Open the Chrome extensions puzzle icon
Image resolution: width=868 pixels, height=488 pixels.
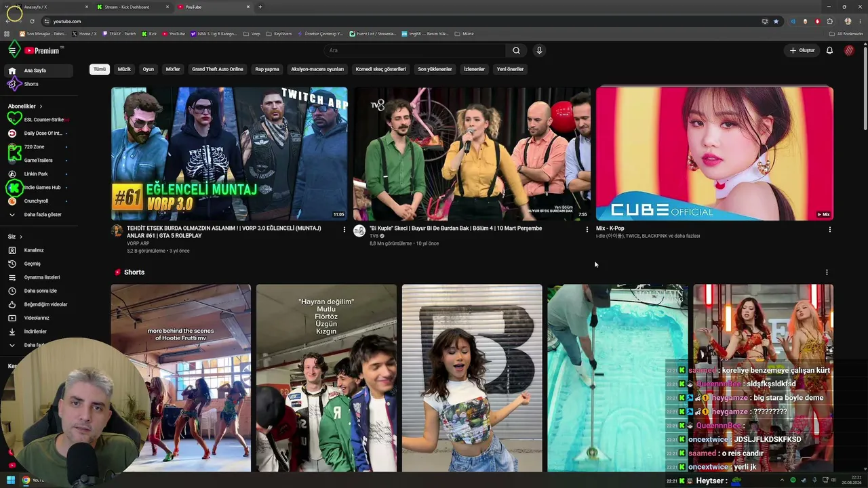point(829,21)
